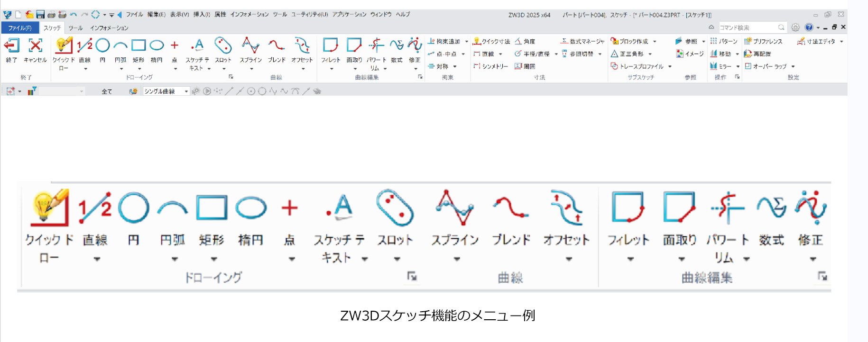Image resolution: width=868 pixels, height=342 pixels.
Task: Click 正三角形 subsketch button
Action: 627,54
